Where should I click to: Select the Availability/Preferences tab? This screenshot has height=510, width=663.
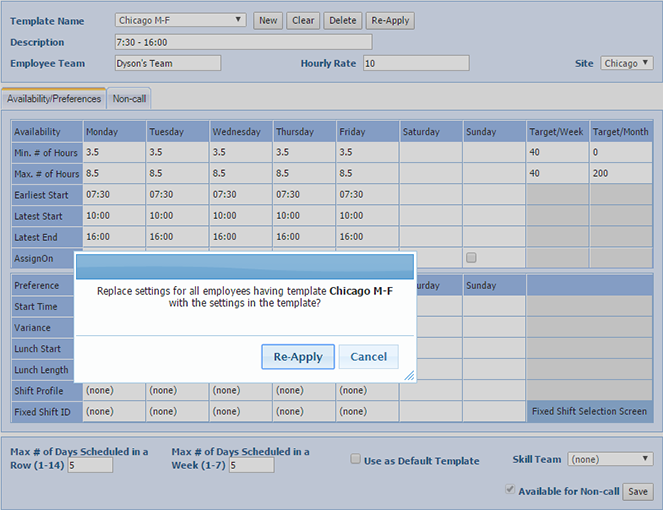(x=54, y=99)
